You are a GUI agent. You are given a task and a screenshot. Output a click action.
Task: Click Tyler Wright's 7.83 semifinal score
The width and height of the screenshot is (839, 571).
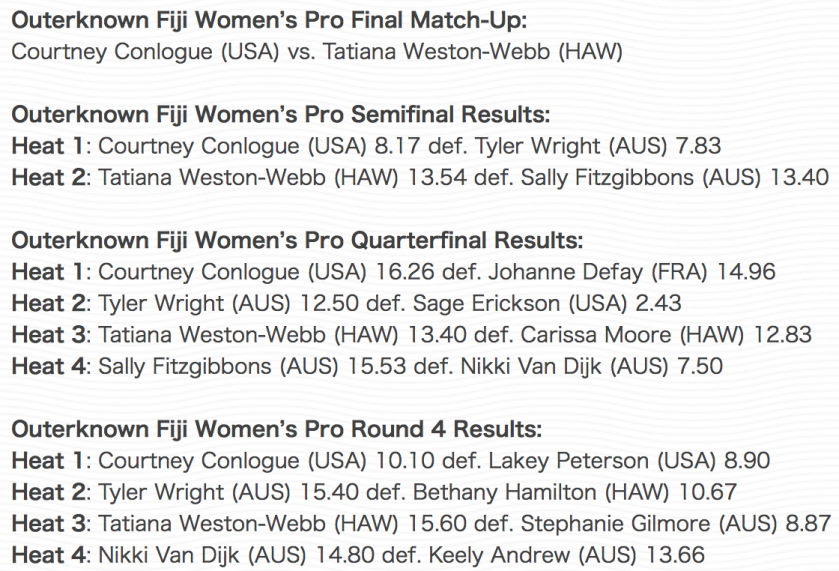[x=699, y=146]
